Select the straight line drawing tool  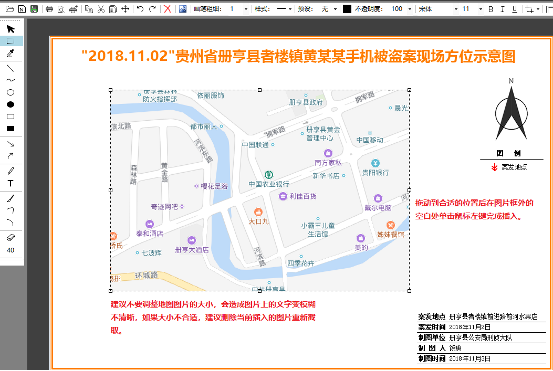coord(11,68)
